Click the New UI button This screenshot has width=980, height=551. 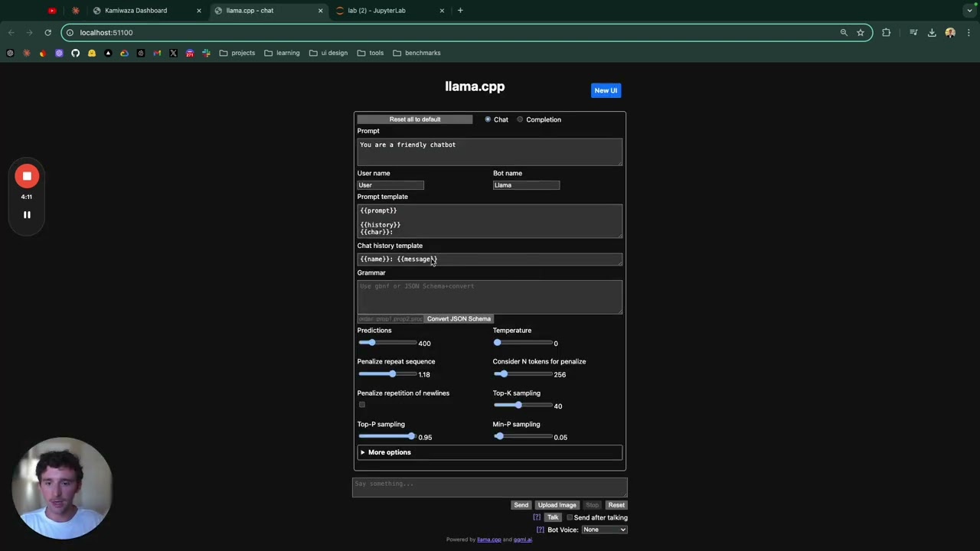[606, 90]
